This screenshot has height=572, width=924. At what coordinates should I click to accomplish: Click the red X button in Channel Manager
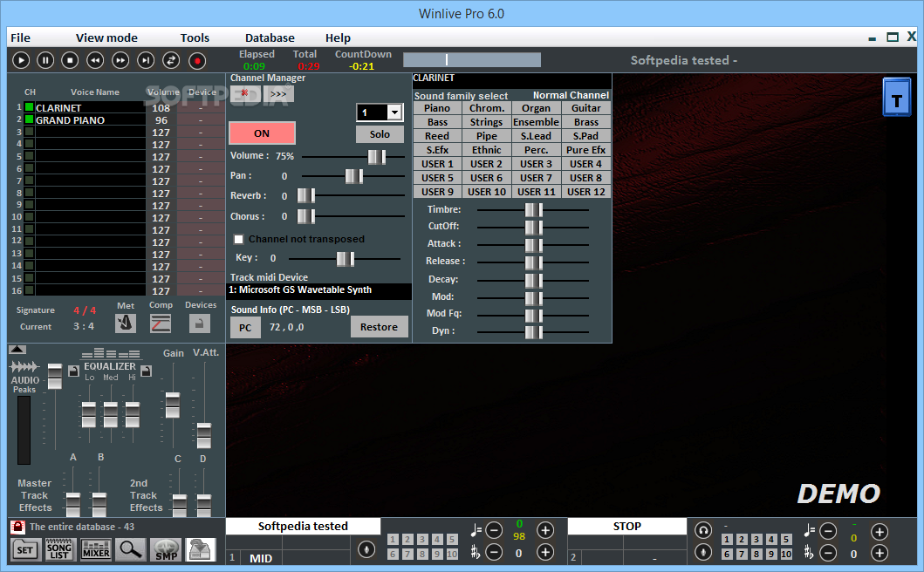point(245,93)
